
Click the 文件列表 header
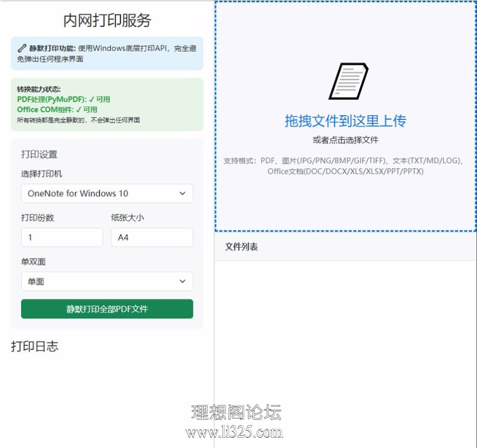[x=241, y=247]
